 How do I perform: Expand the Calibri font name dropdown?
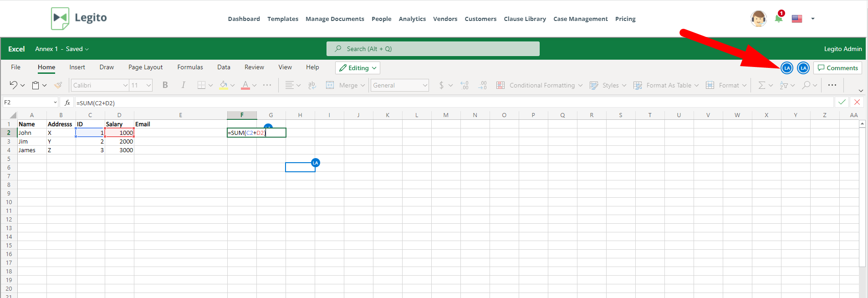tap(125, 85)
